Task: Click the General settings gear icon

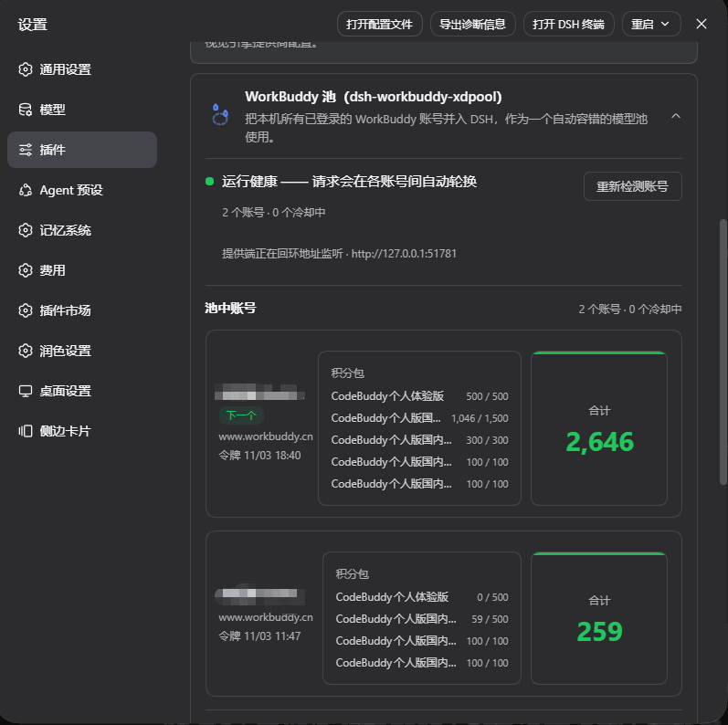Action: [x=26, y=69]
